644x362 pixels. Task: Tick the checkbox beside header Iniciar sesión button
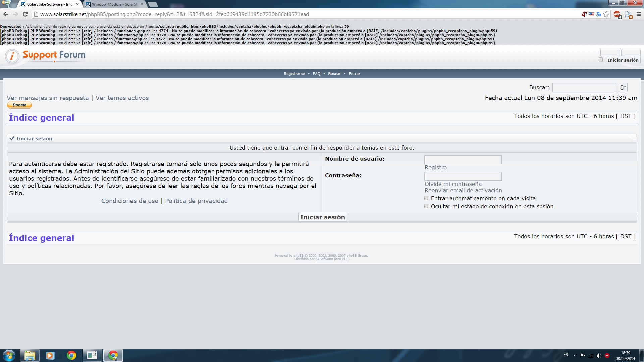[x=601, y=60]
